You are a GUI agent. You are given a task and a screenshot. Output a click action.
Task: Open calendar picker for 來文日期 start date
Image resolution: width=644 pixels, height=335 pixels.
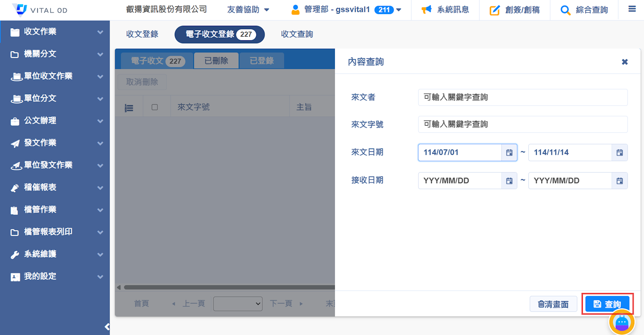pyautogui.click(x=509, y=153)
